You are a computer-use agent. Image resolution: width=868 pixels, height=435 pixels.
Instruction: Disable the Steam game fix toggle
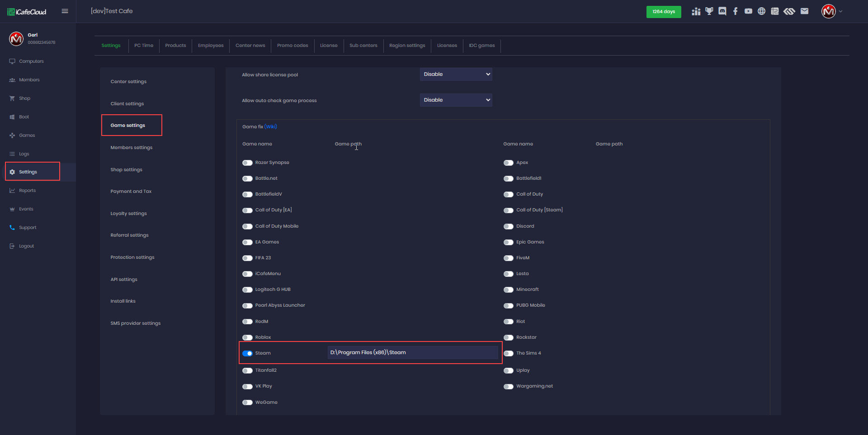point(247,353)
